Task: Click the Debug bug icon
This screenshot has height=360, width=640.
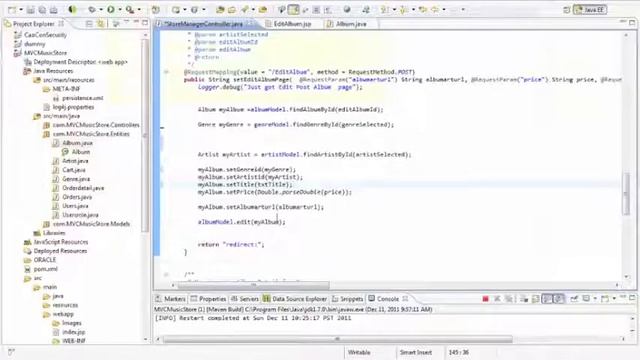Action: [x=92, y=9]
